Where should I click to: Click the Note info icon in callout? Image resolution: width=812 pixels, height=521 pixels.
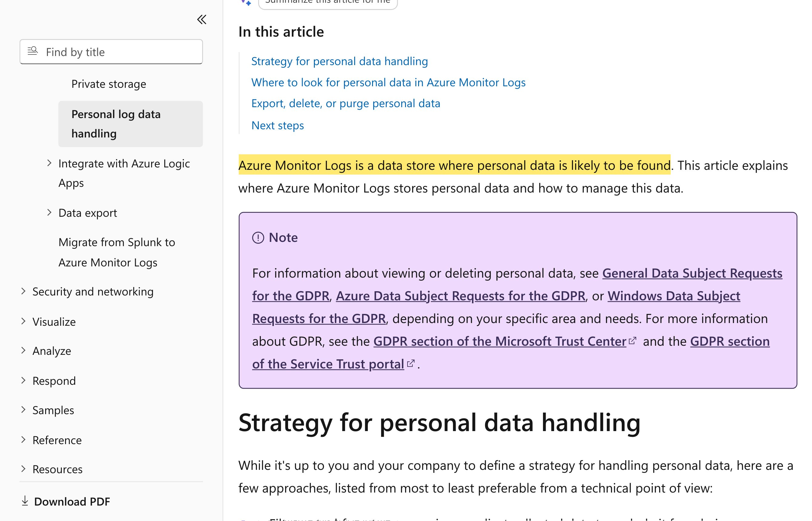click(258, 238)
